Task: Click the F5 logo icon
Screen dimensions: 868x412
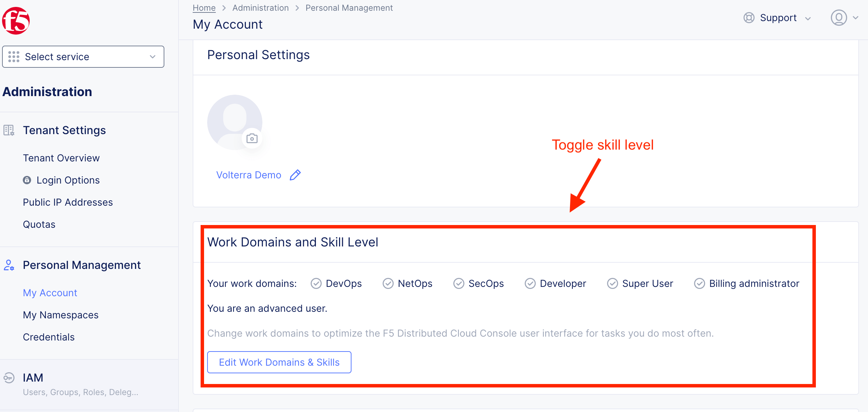Action: click(x=16, y=21)
